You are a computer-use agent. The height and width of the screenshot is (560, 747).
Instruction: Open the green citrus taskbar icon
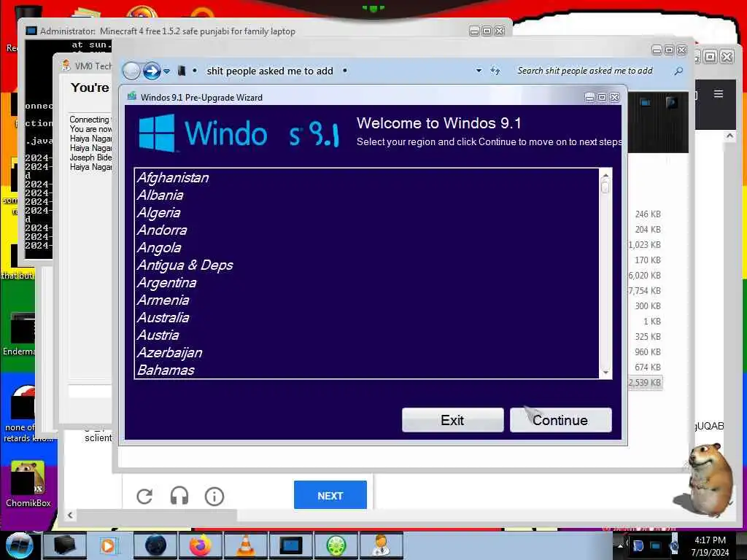336,545
